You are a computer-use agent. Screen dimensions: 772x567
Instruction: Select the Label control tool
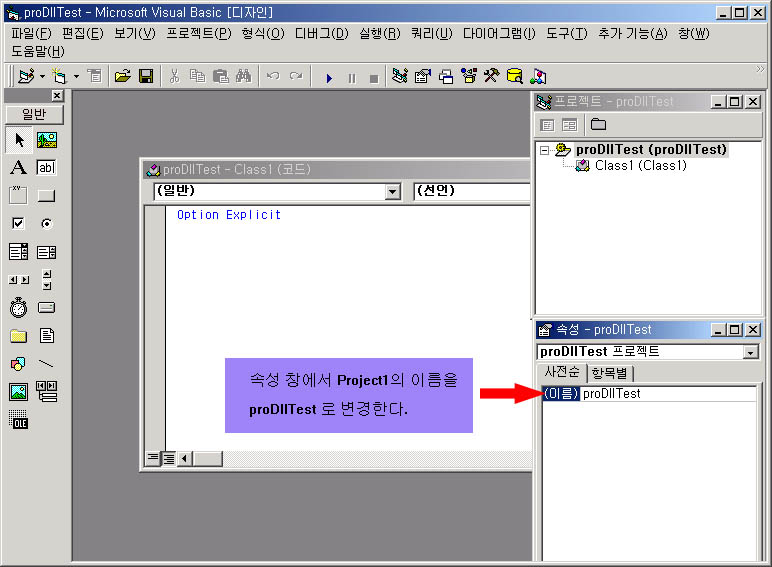[x=19, y=168]
